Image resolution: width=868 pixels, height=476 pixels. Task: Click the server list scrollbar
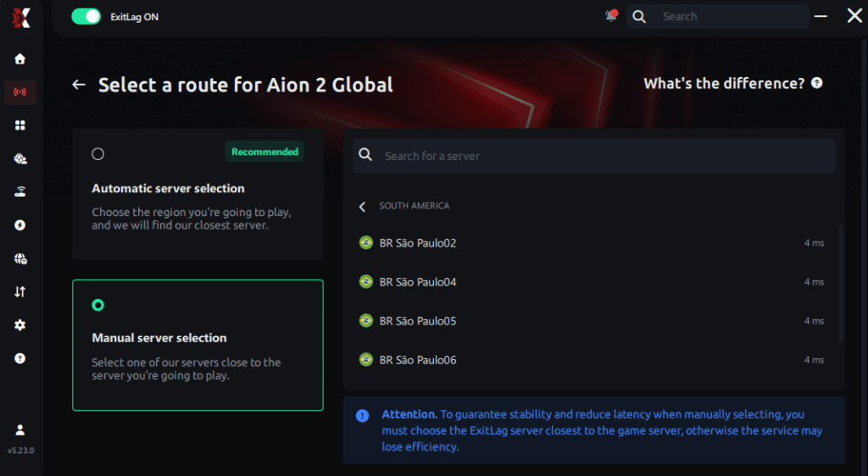tap(842, 283)
